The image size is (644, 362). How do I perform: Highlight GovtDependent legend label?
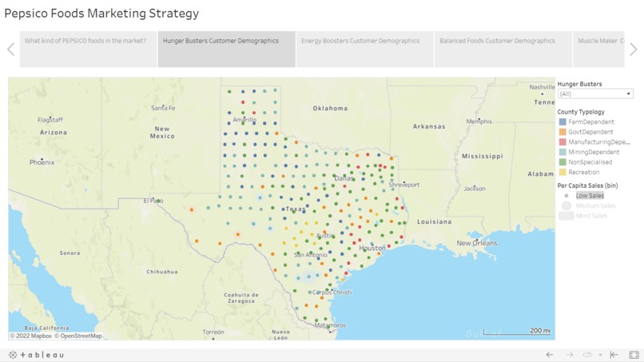point(590,132)
